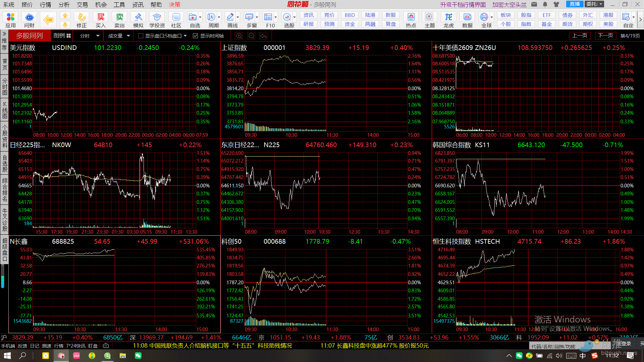Open the 多窗 multi-window icon
This screenshot has width=644, height=362.
tap(250, 20)
